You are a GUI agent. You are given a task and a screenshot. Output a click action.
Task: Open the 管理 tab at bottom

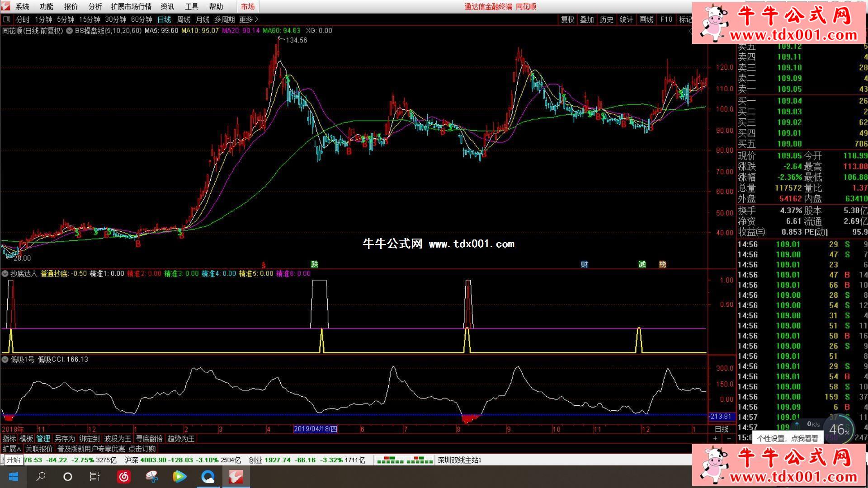(x=43, y=439)
